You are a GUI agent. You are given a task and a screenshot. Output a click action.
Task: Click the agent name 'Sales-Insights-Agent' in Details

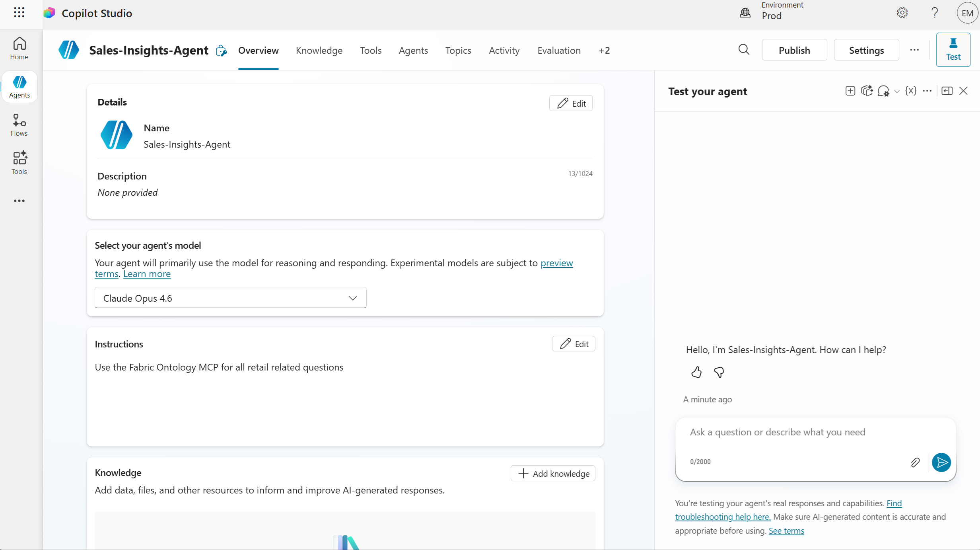pos(187,144)
